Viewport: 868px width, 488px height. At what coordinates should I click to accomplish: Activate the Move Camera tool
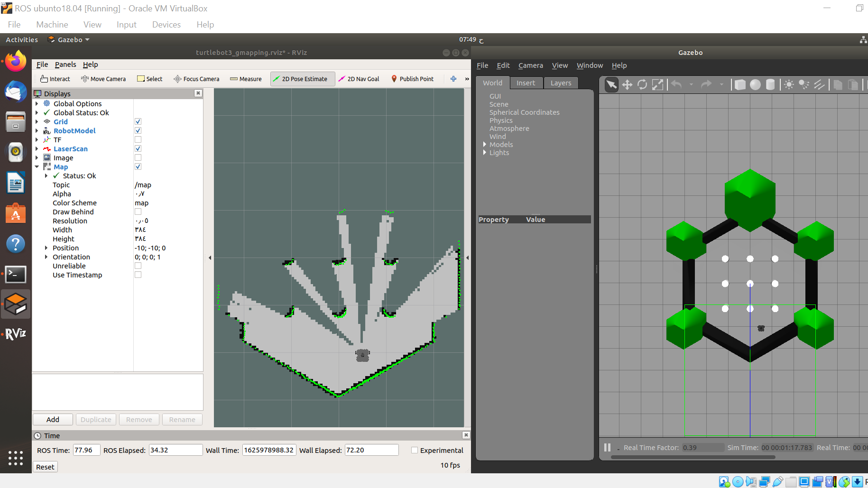click(x=103, y=79)
